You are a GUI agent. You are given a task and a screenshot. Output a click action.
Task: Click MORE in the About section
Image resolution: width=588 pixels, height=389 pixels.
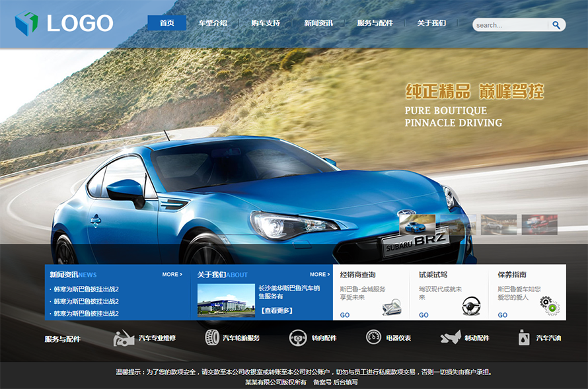tap(320, 274)
